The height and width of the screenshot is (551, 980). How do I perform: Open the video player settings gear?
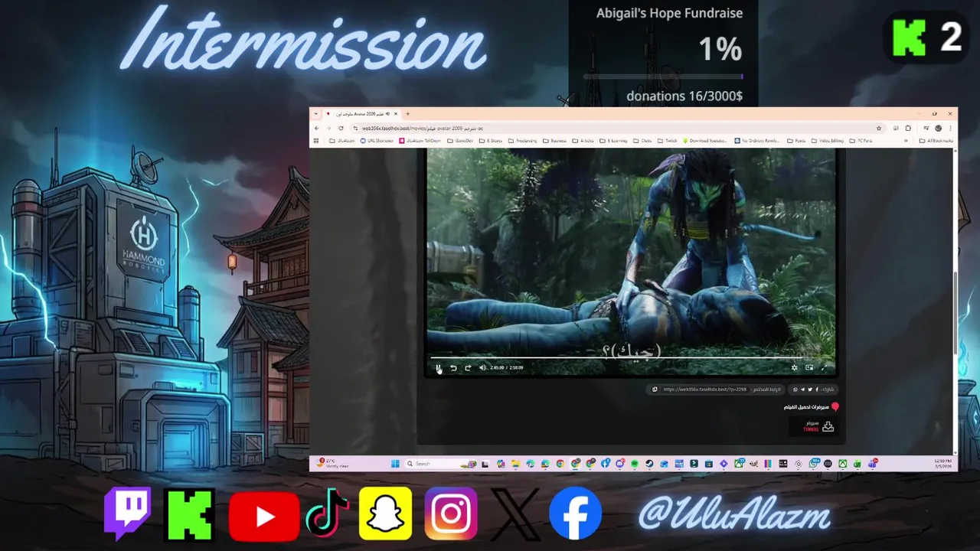click(794, 367)
